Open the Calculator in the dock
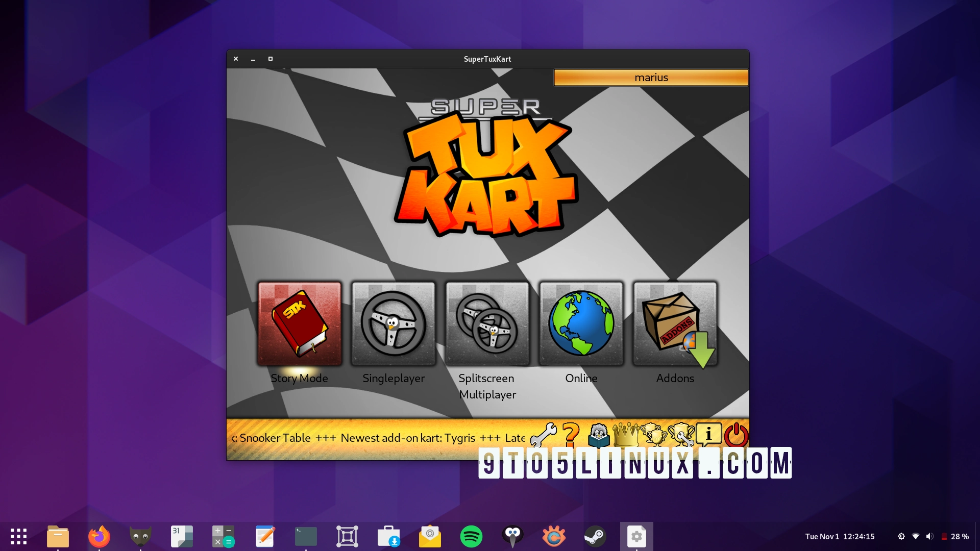The height and width of the screenshot is (551, 980). point(223,536)
